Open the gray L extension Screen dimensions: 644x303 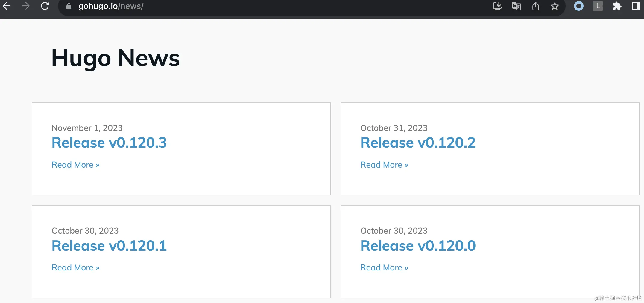(598, 6)
